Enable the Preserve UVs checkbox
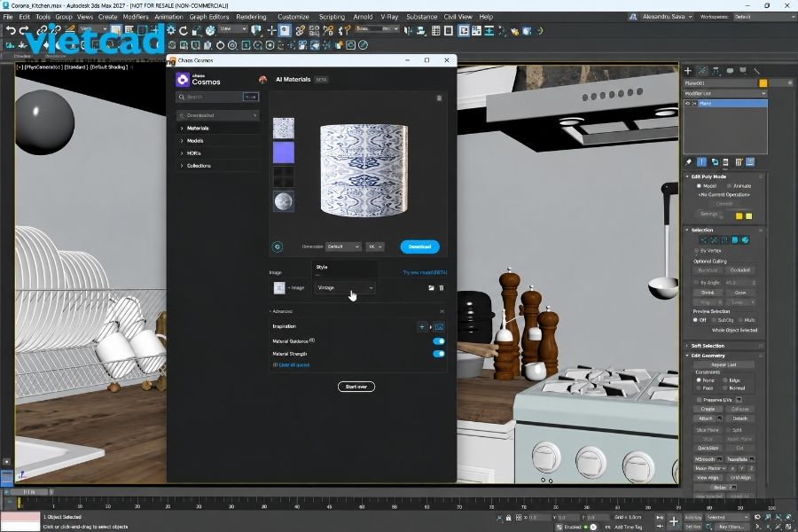Viewport: 798px width, 532px height. pyautogui.click(x=700, y=400)
